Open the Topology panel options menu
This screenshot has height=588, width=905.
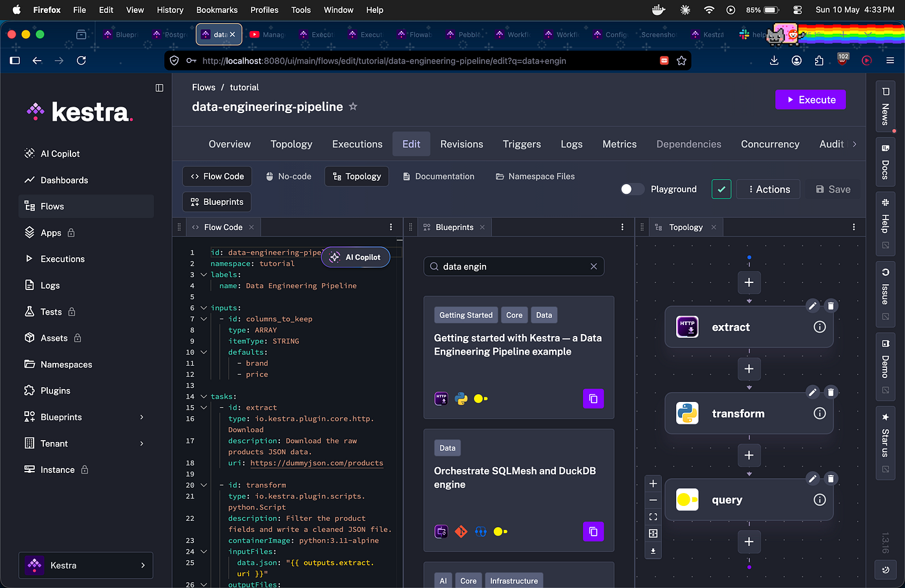[x=854, y=227]
